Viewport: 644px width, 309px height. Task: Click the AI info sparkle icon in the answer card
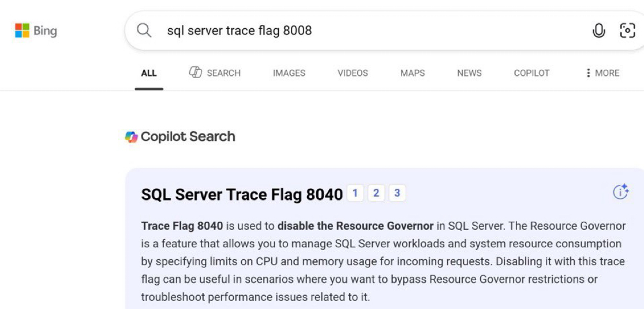coord(620,192)
